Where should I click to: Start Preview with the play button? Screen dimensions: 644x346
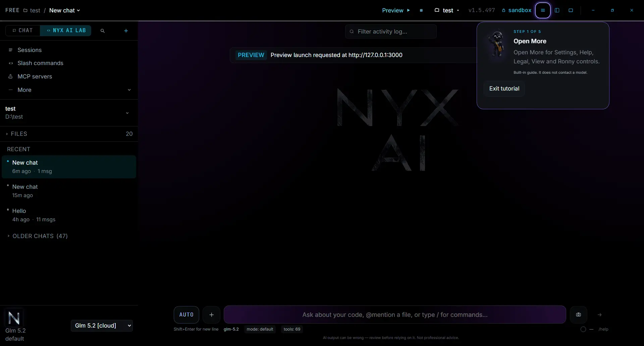396,10
